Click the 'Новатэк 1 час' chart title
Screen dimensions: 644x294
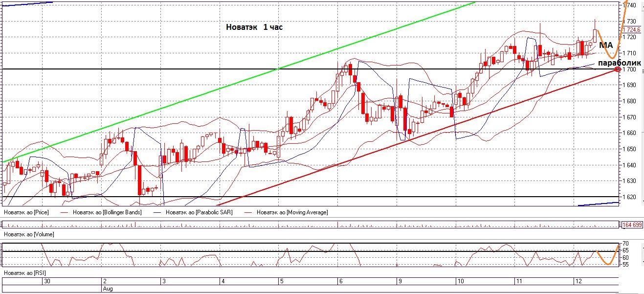tap(254, 27)
